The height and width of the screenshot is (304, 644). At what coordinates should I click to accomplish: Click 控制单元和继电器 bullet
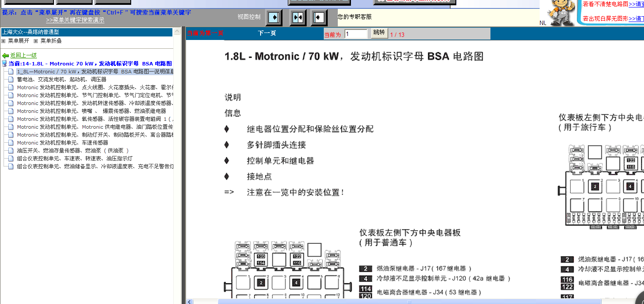[x=280, y=161]
